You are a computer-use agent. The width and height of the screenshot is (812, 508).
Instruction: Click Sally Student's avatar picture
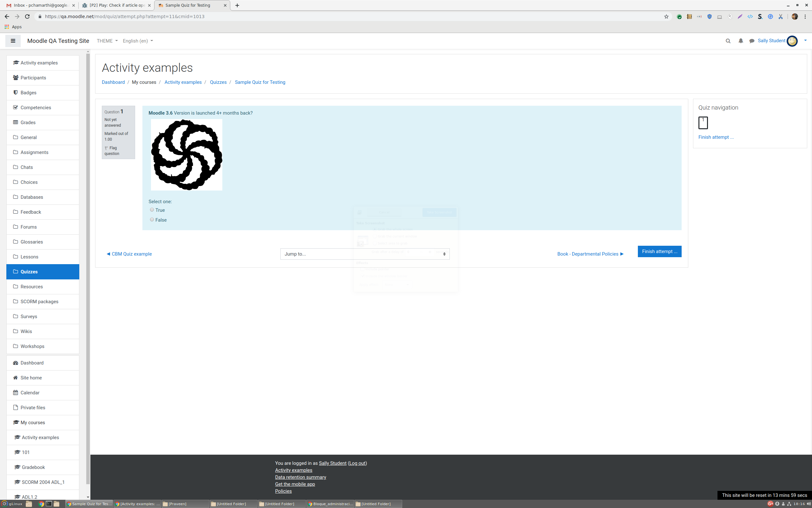point(792,41)
